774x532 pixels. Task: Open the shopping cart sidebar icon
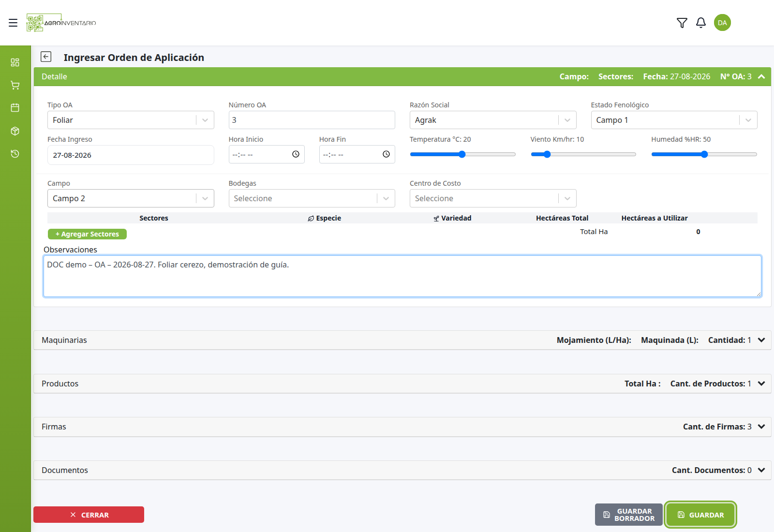tap(15, 85)
